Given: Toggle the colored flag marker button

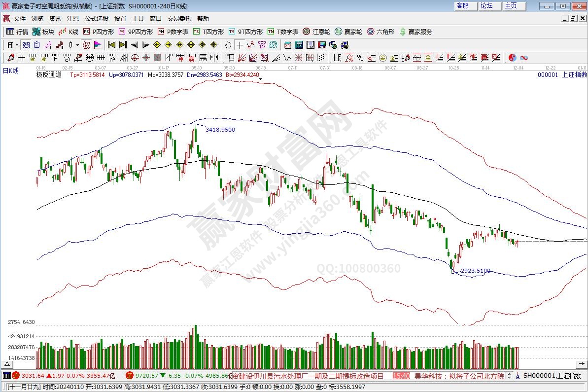Looking at the screenshot, I should pos(98,45).
